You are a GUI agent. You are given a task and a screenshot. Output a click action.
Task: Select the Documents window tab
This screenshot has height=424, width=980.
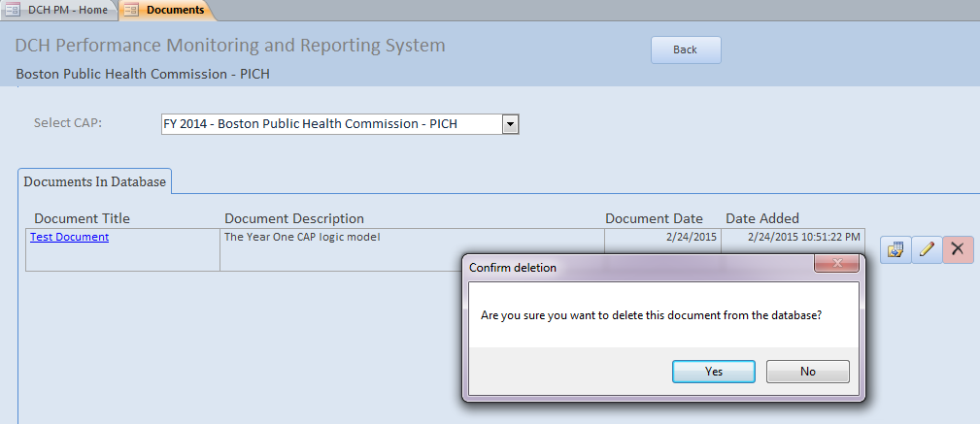pyautogui.click(x=175, y=10)
